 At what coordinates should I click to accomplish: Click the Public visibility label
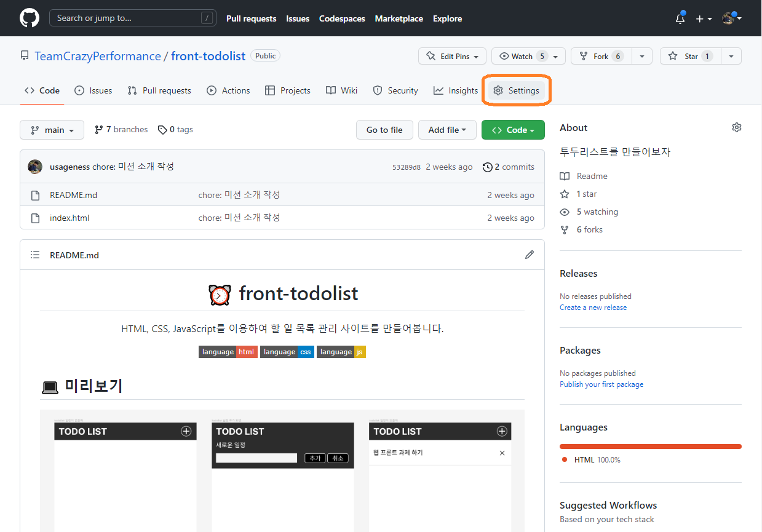tap(266, 55)
